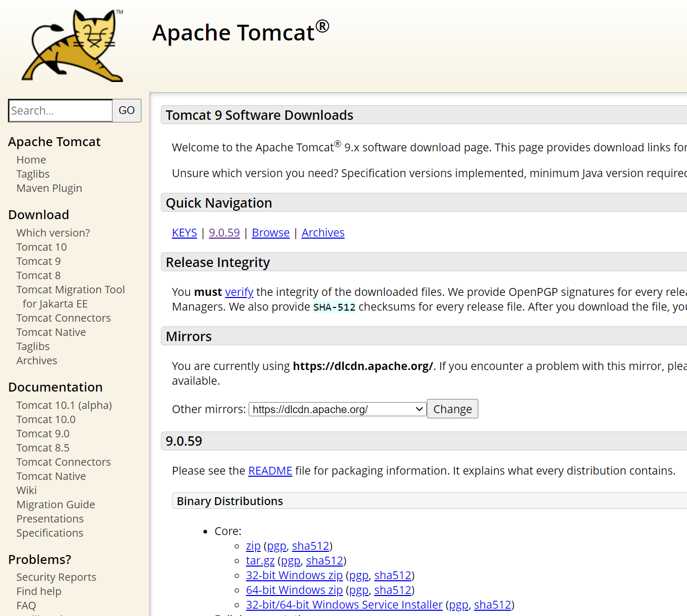Click the Apache Tomcat cat logo
The width and height of the screenshot is (687, 616).
[x=72, y=46]
